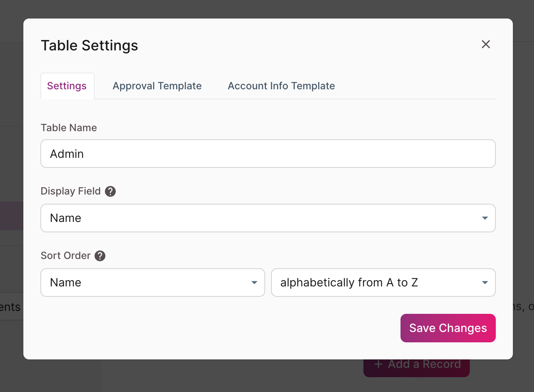Screen dimensions: 534x392
Task: Click the Display Field dropdown arrow
Action: point(485,218)
